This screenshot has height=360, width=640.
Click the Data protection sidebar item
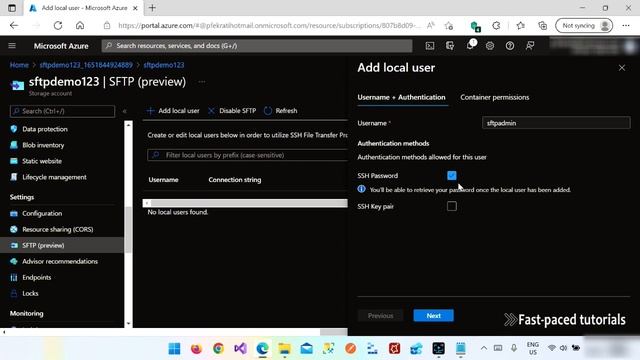click(45, 129)
